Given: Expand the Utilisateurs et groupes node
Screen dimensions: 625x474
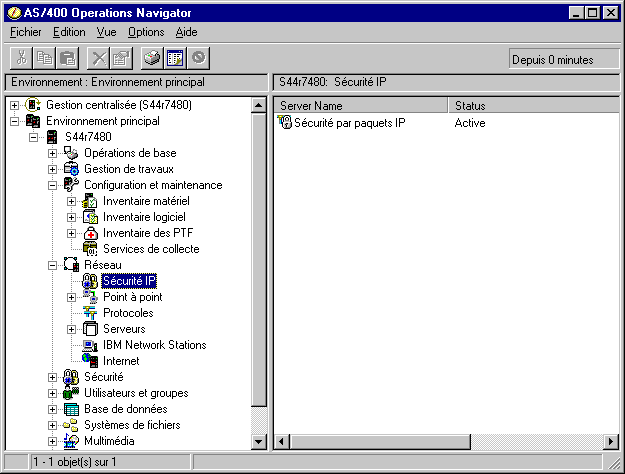Looking at the screenshot, I should [x=52, y=393].
